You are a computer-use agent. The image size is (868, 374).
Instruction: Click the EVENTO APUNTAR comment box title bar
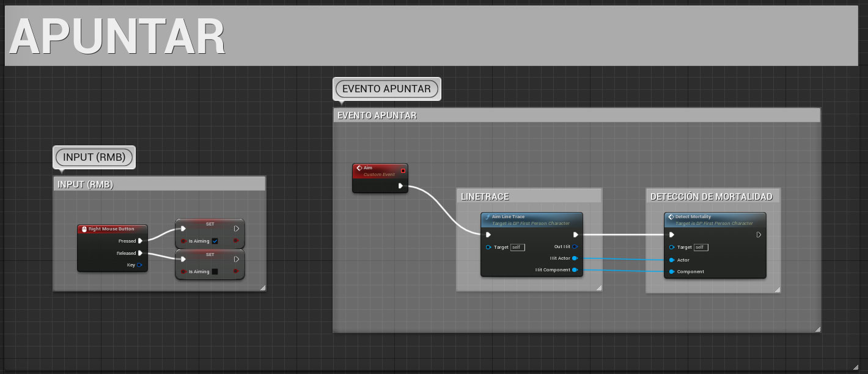click(x=576, y=115)
